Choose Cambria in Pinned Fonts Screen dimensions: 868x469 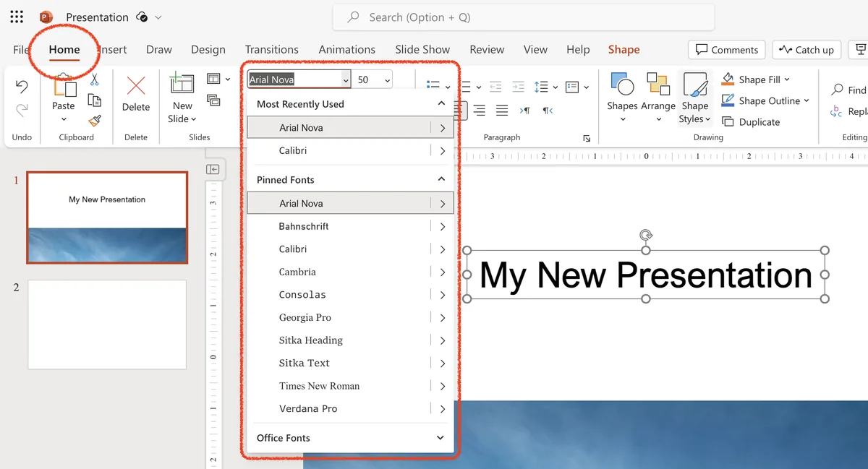351,272
